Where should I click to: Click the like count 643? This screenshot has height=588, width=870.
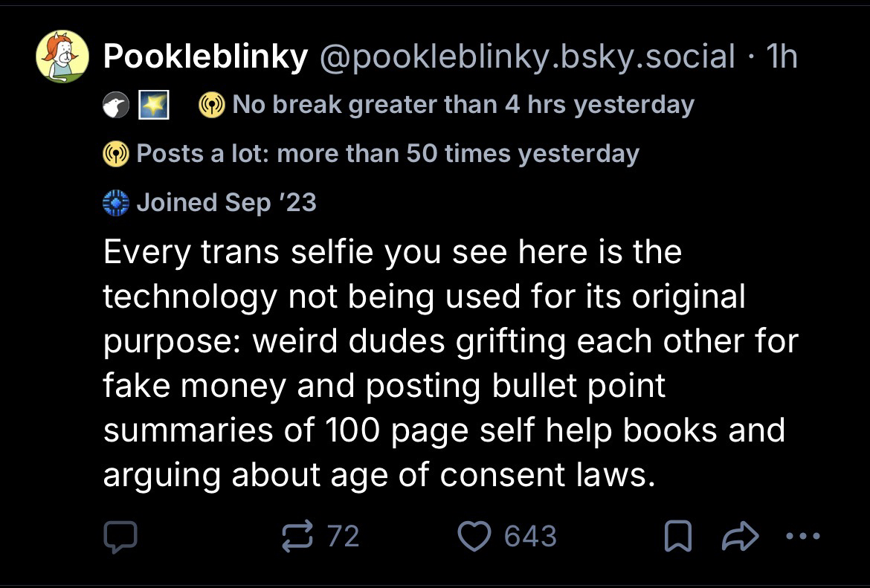coord(530,536)
